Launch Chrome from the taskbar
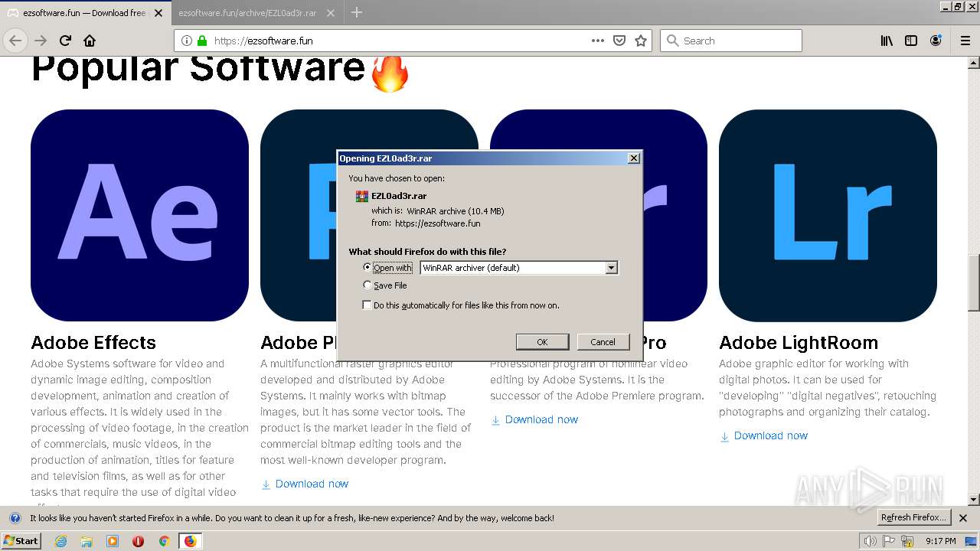 coord(164,541)
